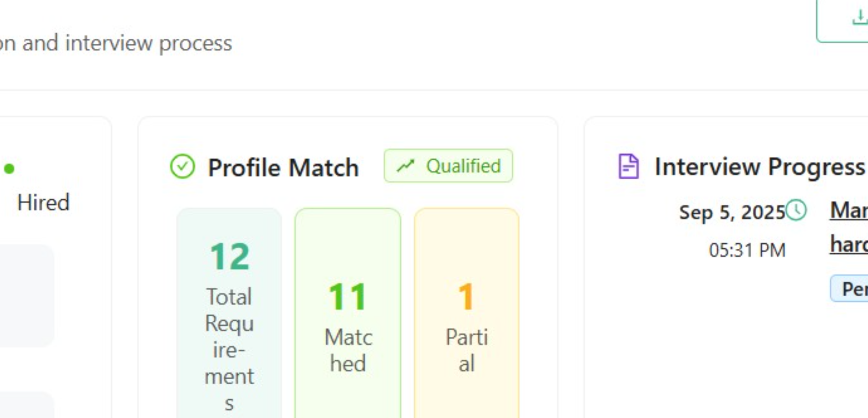Viewport: 868px width, 418px height.
Task: Click the Profile Match heading
Action: coord(283,167)
